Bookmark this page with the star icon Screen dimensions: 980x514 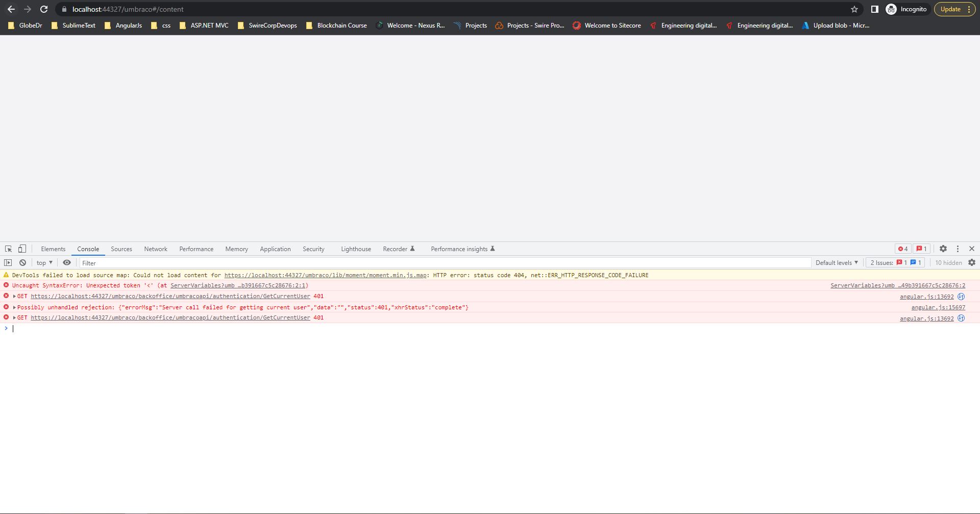pos(854,9)
